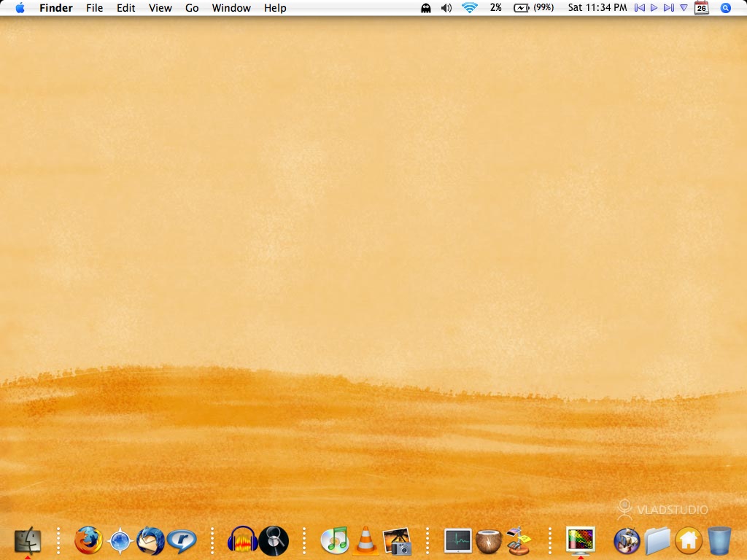747x560 pixels.
Task: Open the Camino compass browser icon
Action: pyautogui.click(x=120, y=541)
